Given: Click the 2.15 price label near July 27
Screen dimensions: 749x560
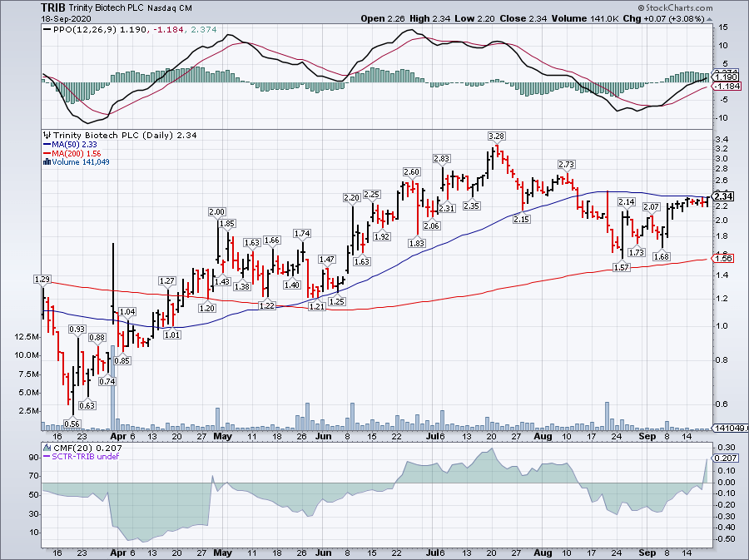Looking at the screenshot, I should pyautogui.click(x=521, y=219).
